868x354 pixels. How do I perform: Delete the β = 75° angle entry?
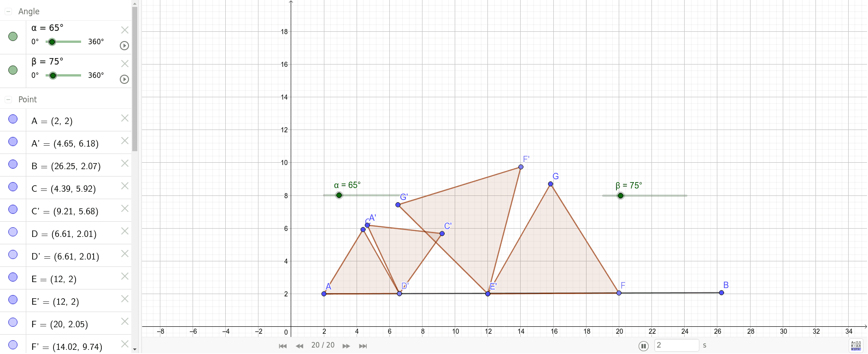(125, 64)
